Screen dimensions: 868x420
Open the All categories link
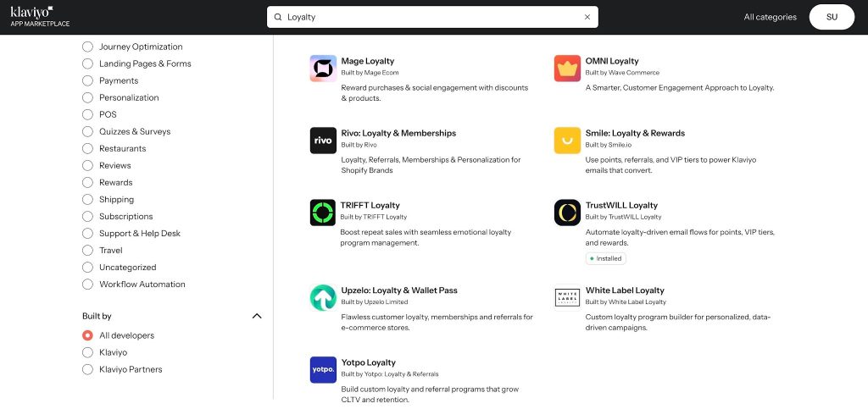(770, 17)
